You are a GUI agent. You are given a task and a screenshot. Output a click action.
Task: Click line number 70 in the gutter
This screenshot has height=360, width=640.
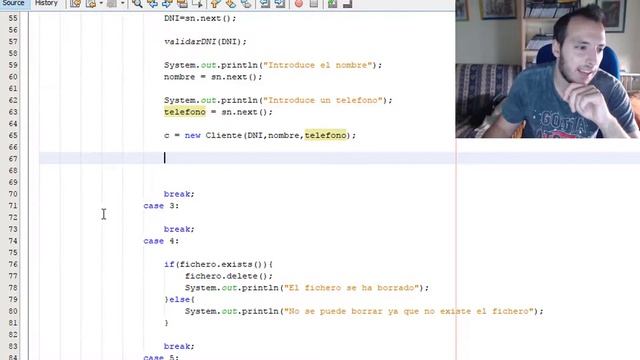point(13,194)
